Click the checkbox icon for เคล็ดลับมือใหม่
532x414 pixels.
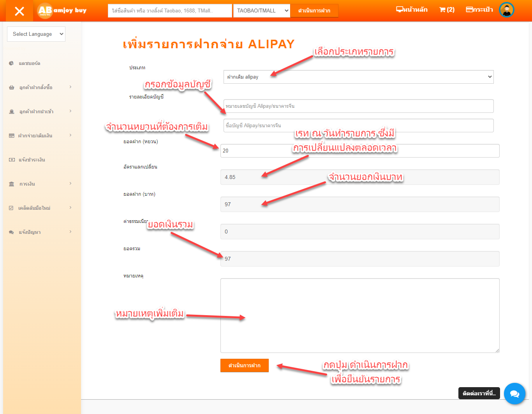(11, 208)
